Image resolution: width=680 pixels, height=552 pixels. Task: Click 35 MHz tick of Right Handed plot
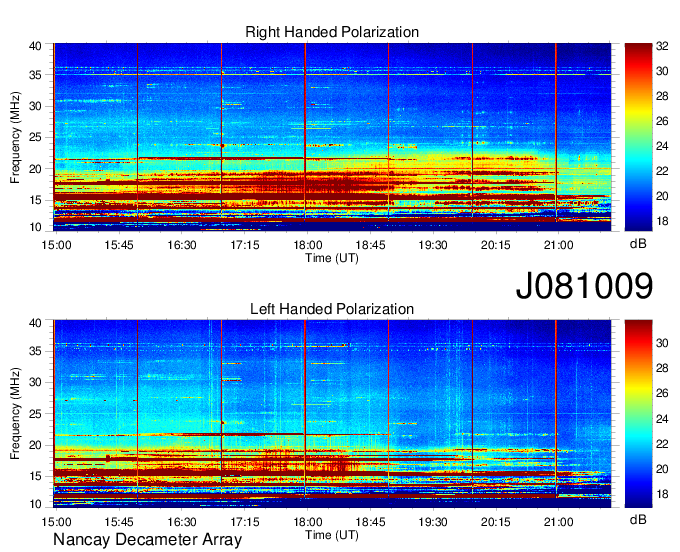[x=35, y=75]
